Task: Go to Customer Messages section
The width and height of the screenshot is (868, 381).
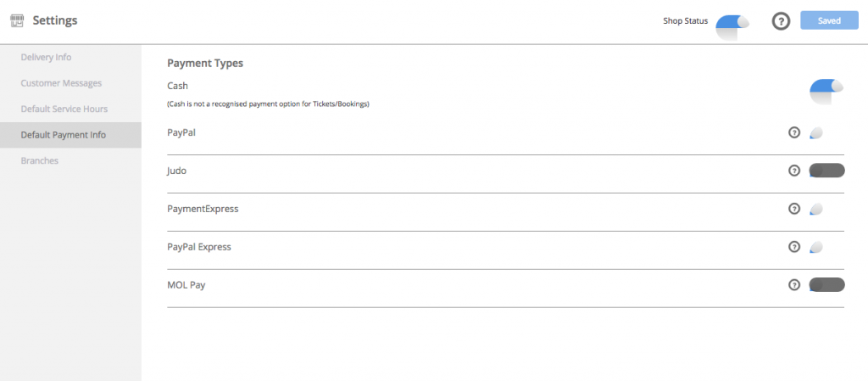Action: [61, 83]
